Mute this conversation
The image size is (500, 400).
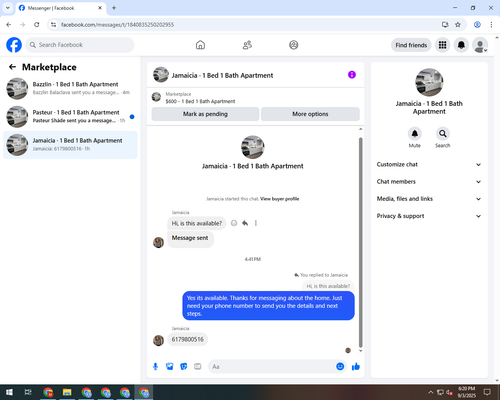[x=415, y=134]
